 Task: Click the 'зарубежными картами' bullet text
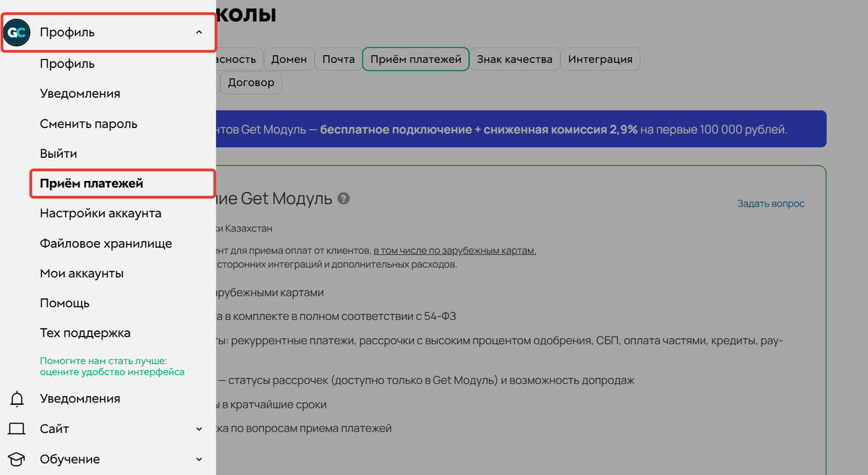[x=270, y=293]
